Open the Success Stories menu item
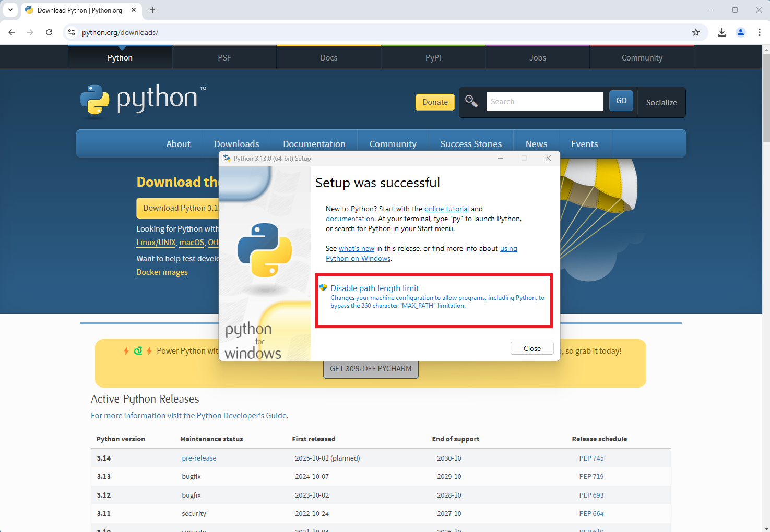Viewport: 770px width, 532px height. tap(471, 144)
